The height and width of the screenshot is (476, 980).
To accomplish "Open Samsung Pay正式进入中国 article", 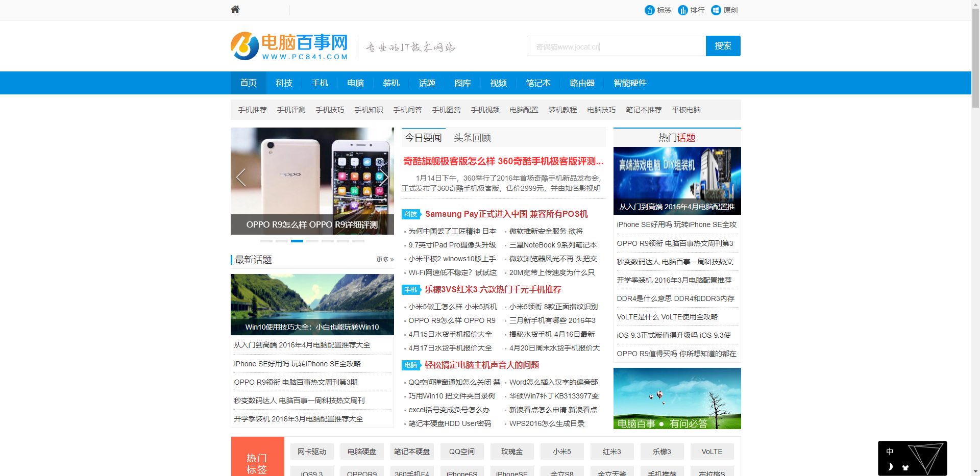I will pyautogui.click(x=506, y=214).
